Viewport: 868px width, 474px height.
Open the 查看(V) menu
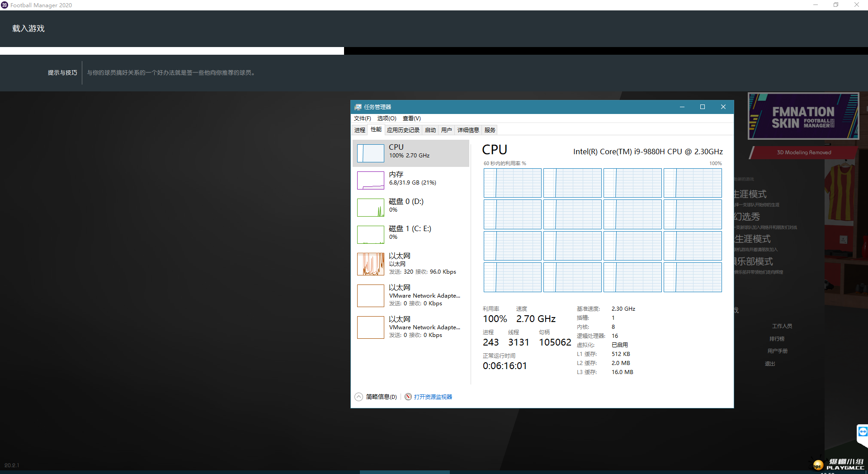click(x=411, y=118)
